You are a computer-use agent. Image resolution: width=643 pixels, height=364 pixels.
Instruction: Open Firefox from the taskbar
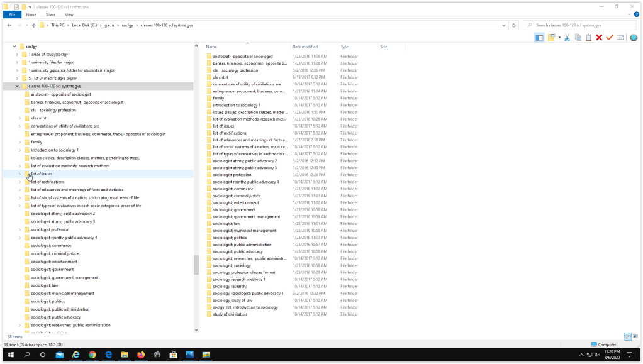click(x=141, y=355)
